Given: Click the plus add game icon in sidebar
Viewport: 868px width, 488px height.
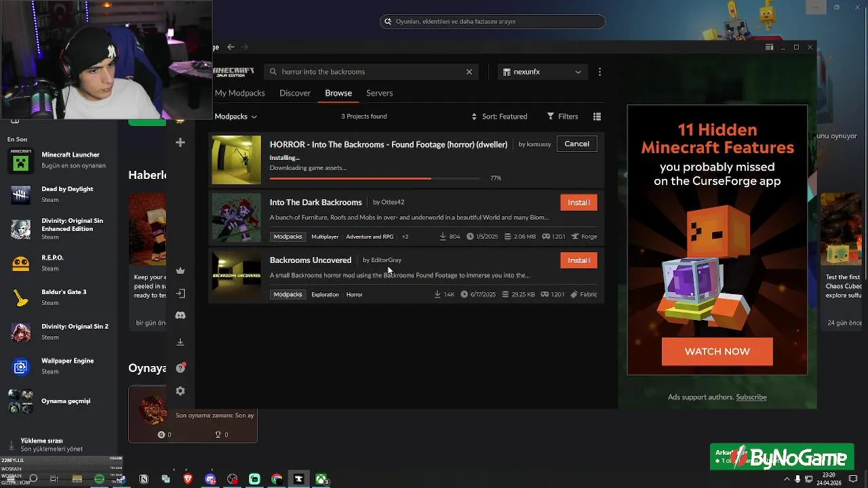Looking at the screenshot, I should [180, 142].
